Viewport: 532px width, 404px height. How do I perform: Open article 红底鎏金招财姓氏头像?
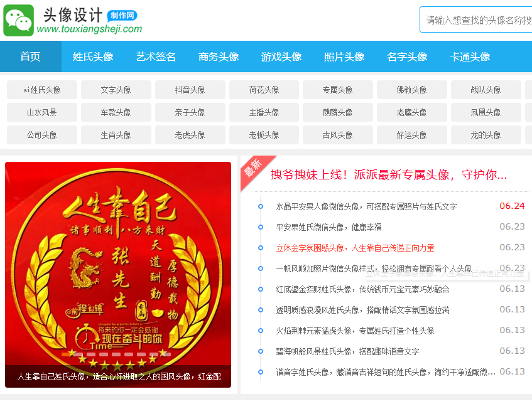tap(362, 289)
